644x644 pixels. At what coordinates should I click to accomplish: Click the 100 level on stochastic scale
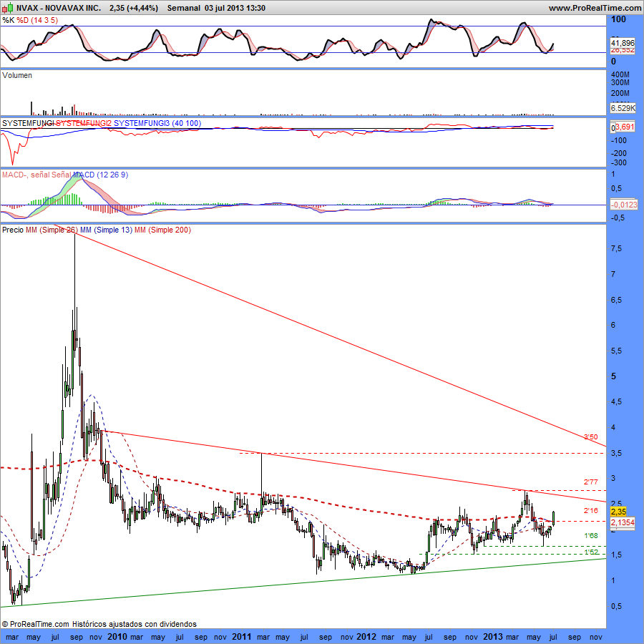(618, 19)
